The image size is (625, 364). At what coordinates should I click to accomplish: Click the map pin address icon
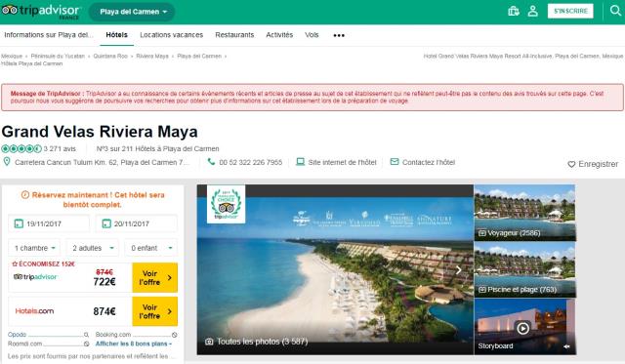click(7, 162)
